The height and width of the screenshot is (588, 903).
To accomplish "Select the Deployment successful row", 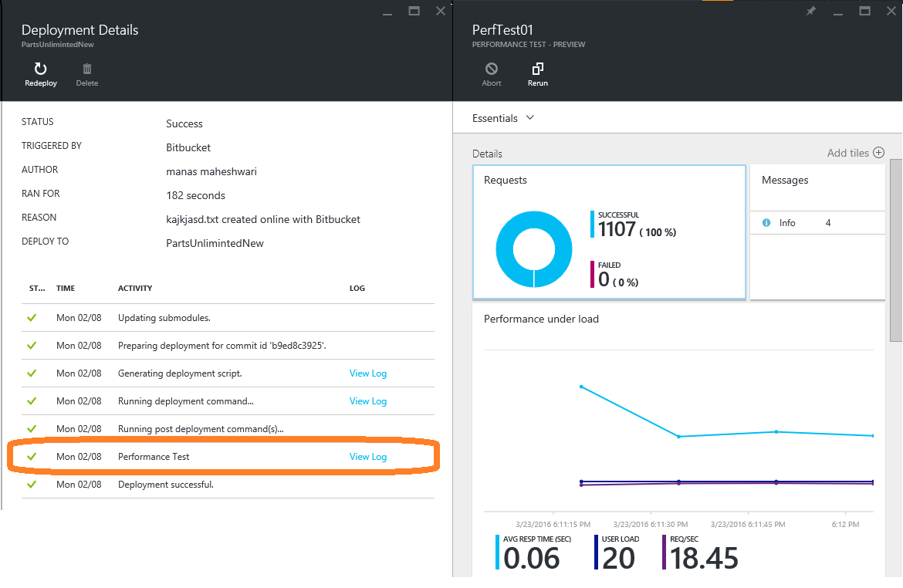I will coord(228,485).
